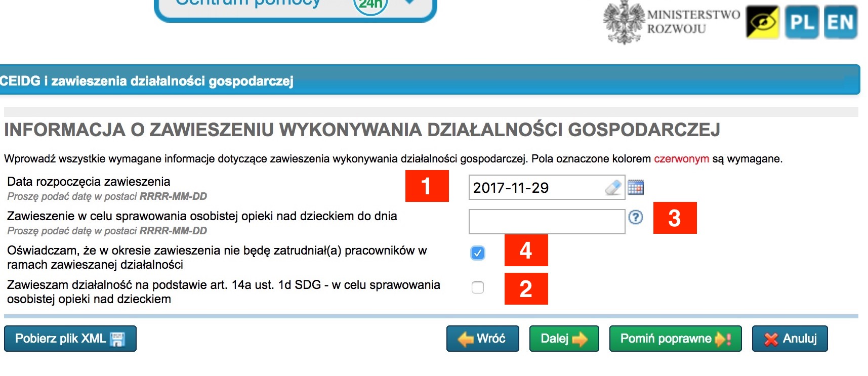This screenshot has width=868, height=376.
Task: Open help for childcare suspension date
Action: 636,217
